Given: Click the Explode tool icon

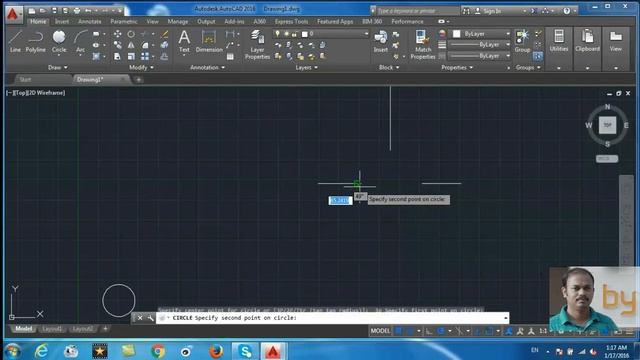Looking at the screenshot, I should [x=164, y=45].
